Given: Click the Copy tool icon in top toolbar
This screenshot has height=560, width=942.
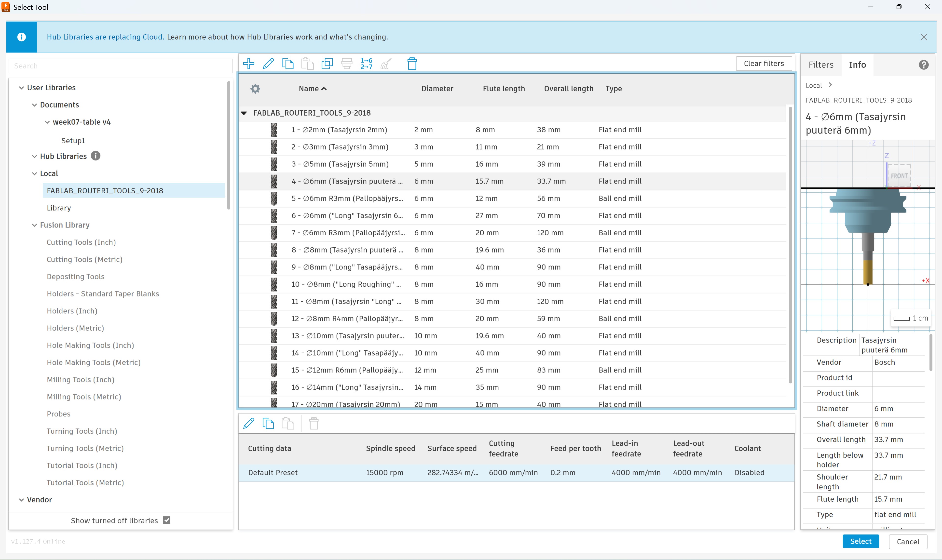Looking at the screenshot, I should coord(288,63).
